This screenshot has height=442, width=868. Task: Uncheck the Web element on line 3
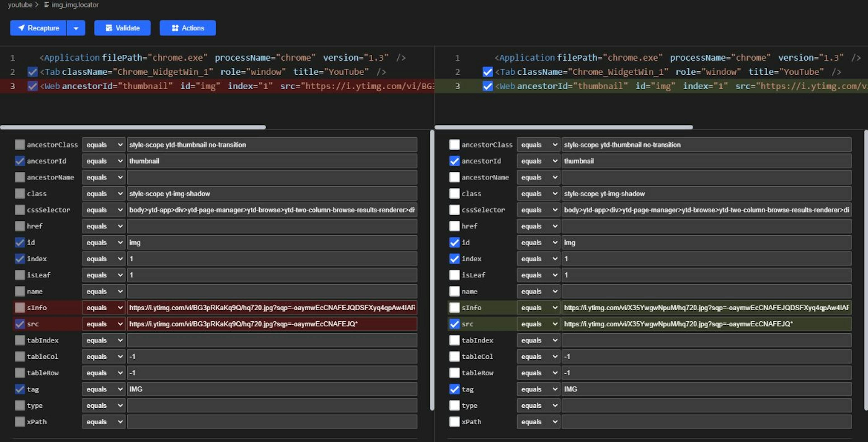[x=32, y=86]
